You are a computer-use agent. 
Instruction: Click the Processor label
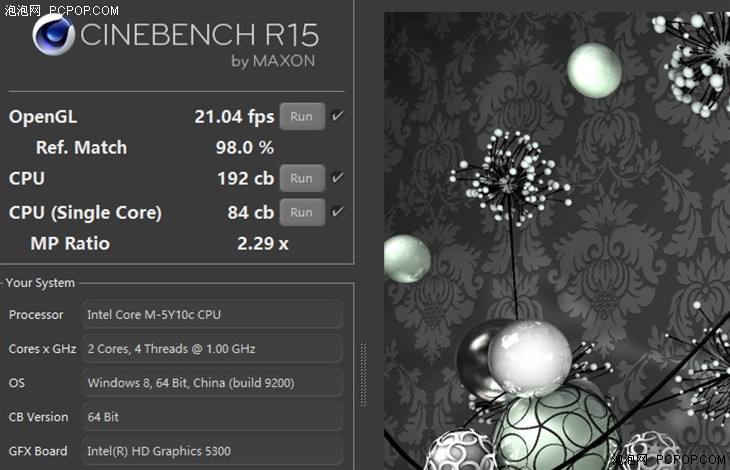(x=36, y=315)
